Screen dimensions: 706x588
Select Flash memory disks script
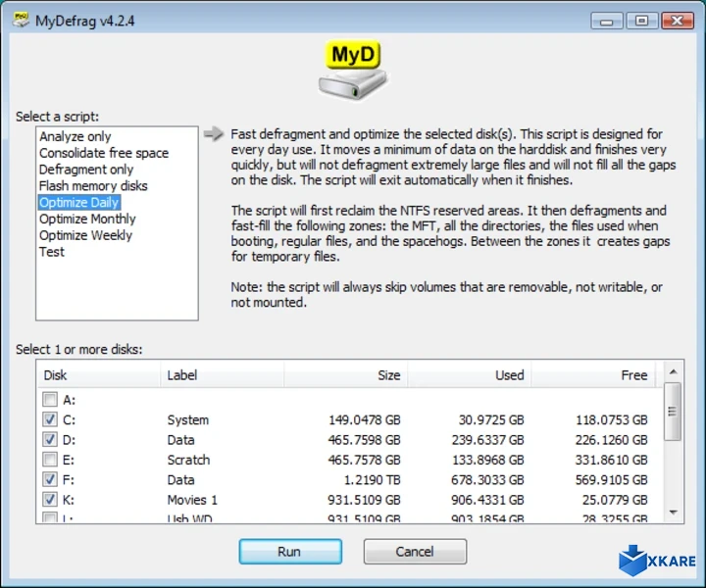pos(93,186)
